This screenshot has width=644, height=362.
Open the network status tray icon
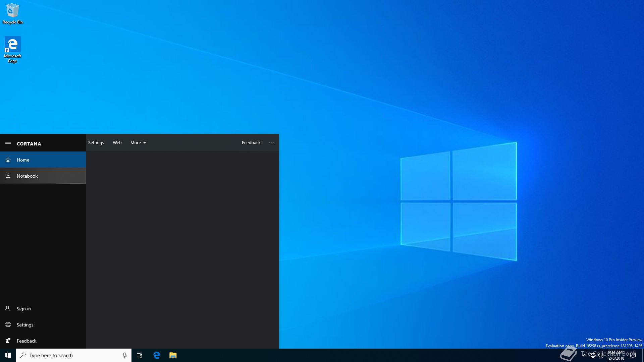pos(593,355)
